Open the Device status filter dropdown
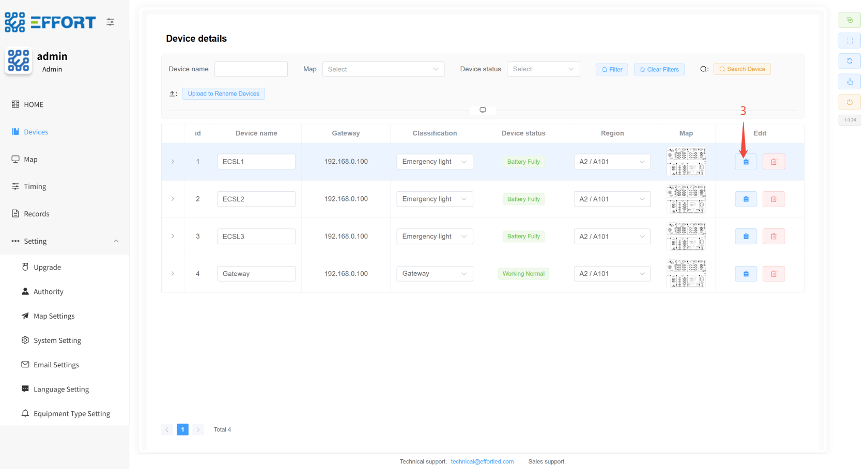868x469 pixels. (543, 69)
